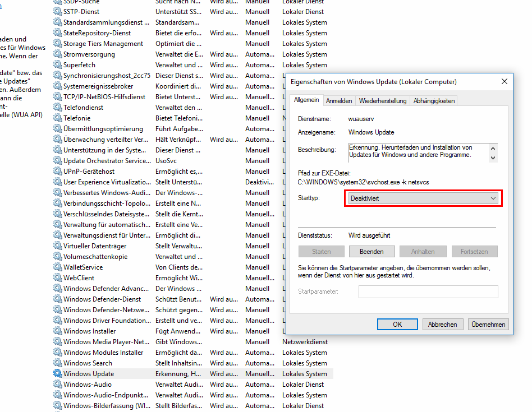
Task: Open the Abhängigkeiten tab
Action: (x=434, y=101)
